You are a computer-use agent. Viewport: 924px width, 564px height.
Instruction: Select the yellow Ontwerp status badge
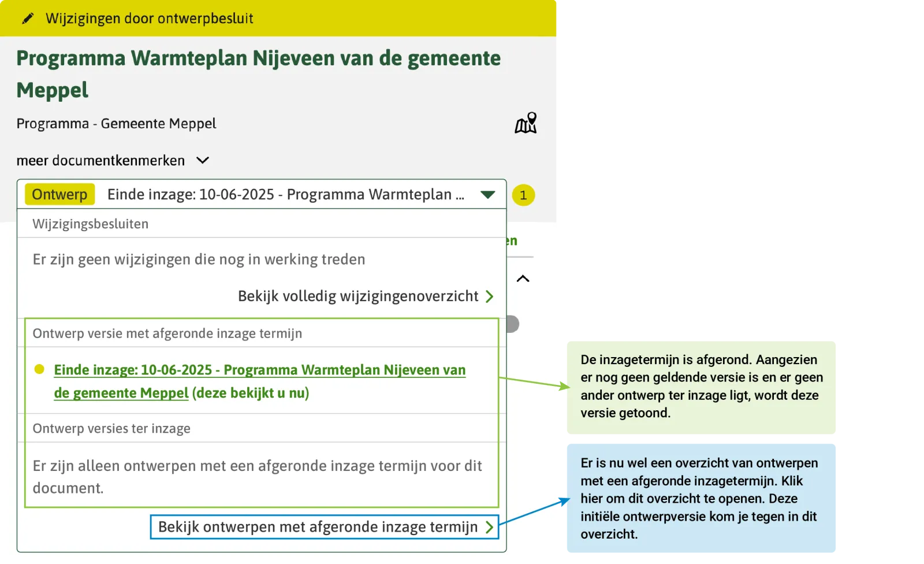tap(58, 194)
